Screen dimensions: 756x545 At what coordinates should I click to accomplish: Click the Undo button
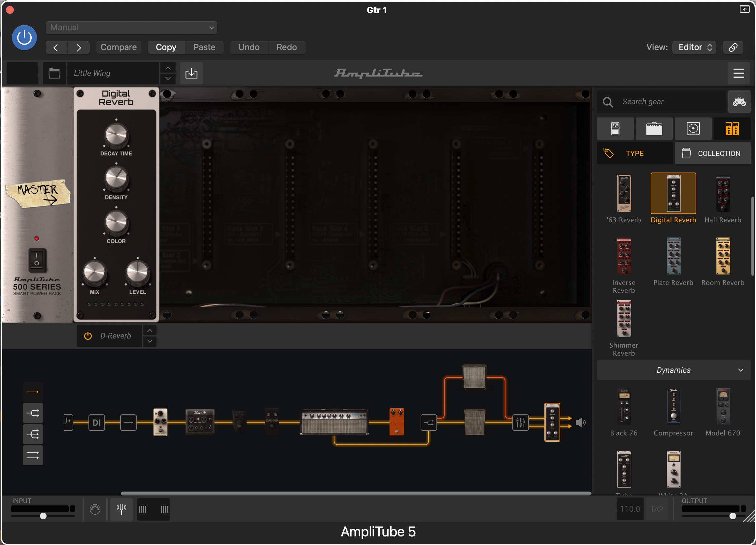pyautogui.click(x=249, y=47)
